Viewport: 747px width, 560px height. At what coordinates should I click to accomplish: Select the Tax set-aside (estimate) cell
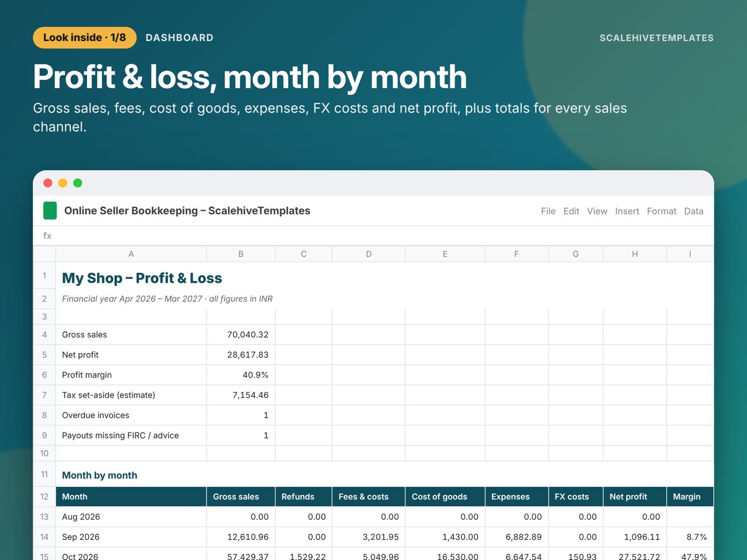coord(131,395)
